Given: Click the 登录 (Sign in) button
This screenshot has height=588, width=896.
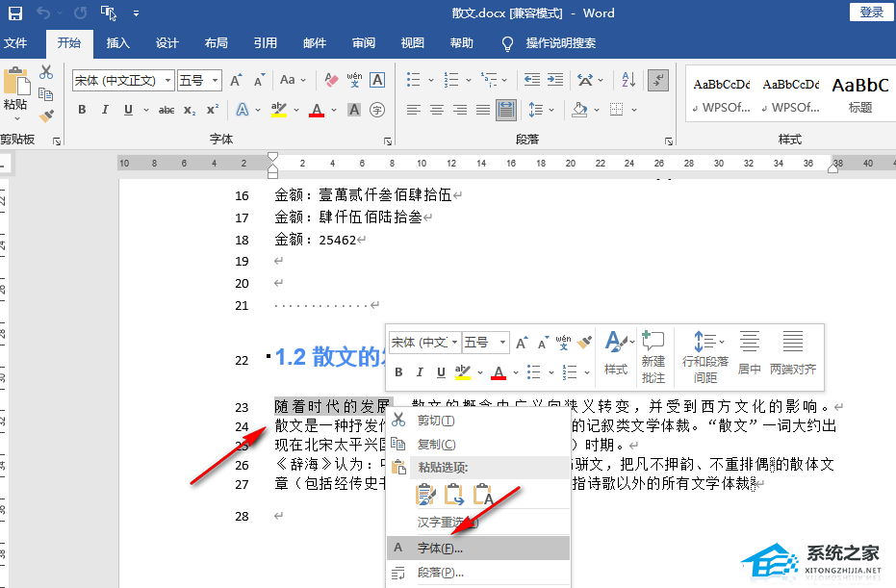Looking at the screenshot, I should click(x=871, y=12).
